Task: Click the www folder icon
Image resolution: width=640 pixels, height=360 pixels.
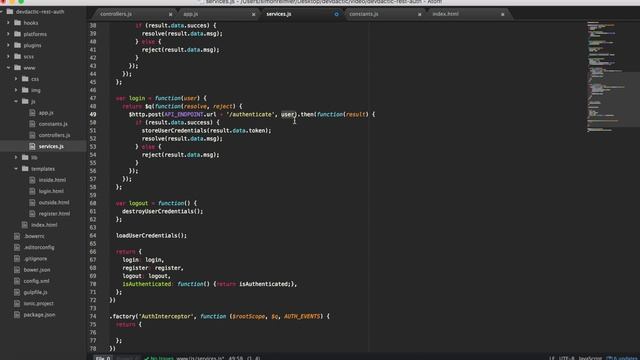Action: [18, 68]
